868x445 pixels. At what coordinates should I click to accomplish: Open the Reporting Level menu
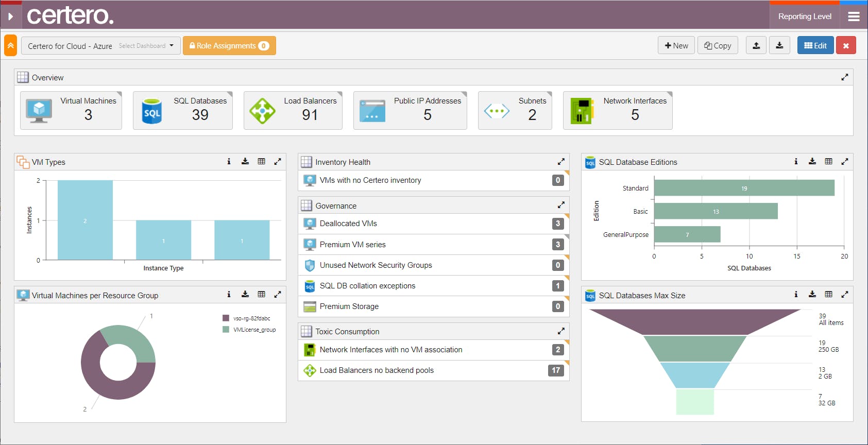click(x=805, y=16)
